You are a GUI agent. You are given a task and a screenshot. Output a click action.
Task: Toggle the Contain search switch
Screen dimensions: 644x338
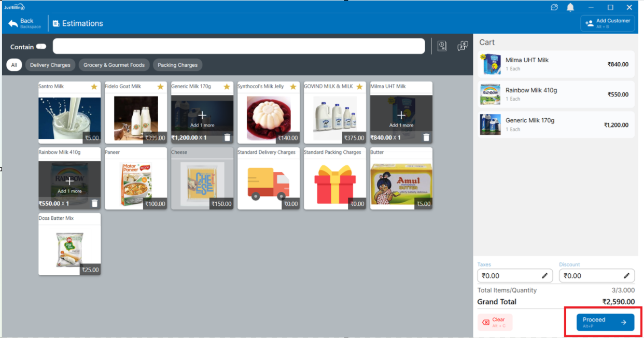point(41,47)
